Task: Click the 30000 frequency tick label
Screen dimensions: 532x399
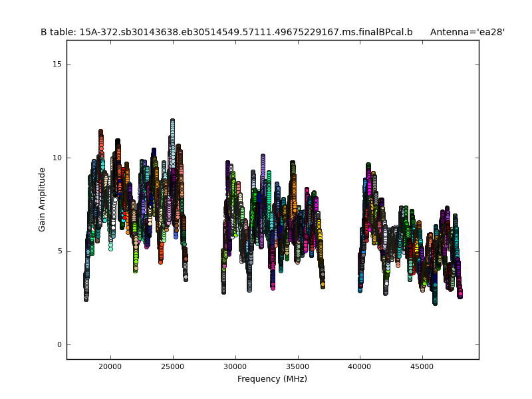Action: [235, 366]
